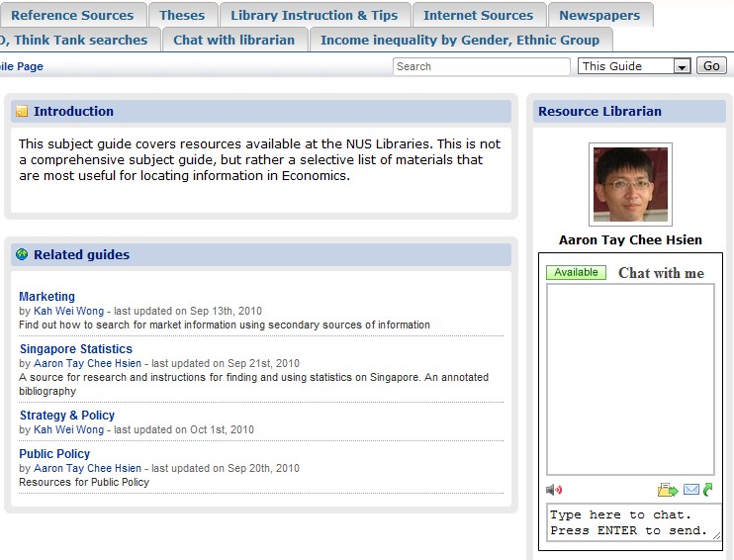
Task: Click the email envelope icon in chat
Action: [x=691, y=490]
